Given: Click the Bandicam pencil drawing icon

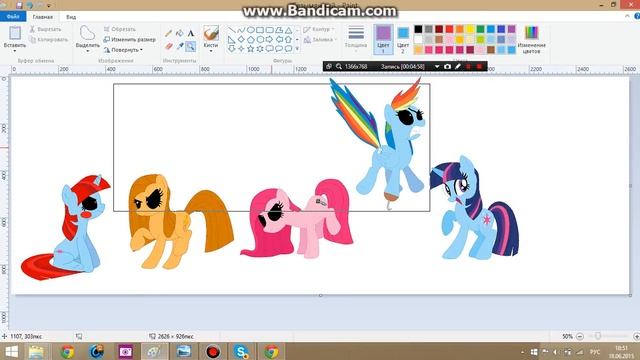Looking at the screenshot, I should click(x=458, y=66).
